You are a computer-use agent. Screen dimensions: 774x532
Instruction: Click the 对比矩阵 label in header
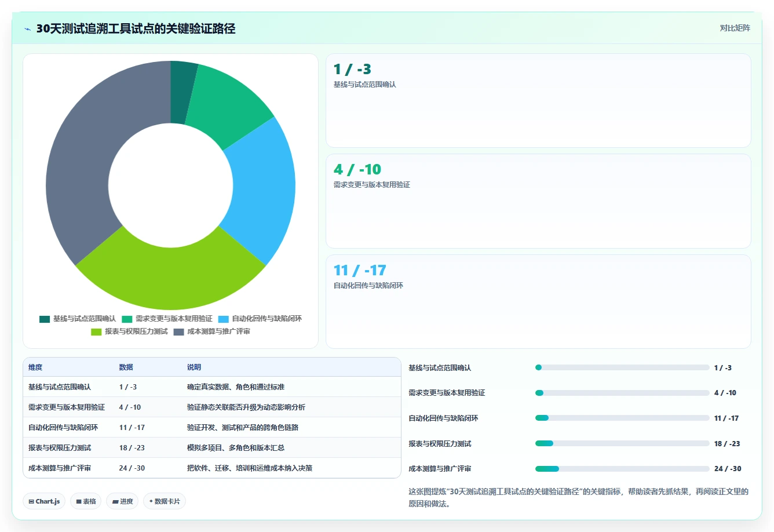pyautogui.click(x=735, y=28)
